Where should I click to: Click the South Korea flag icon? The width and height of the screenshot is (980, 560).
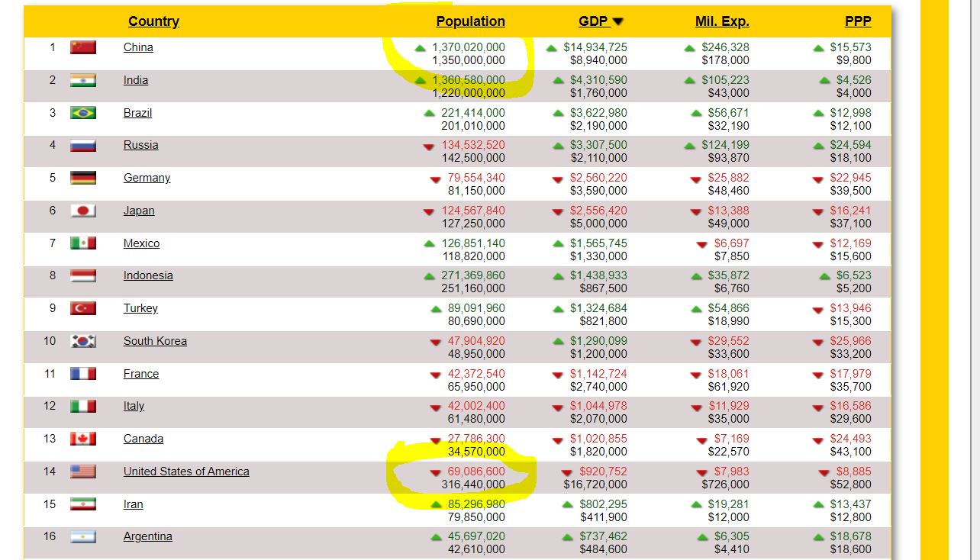[x=83, y=341]
